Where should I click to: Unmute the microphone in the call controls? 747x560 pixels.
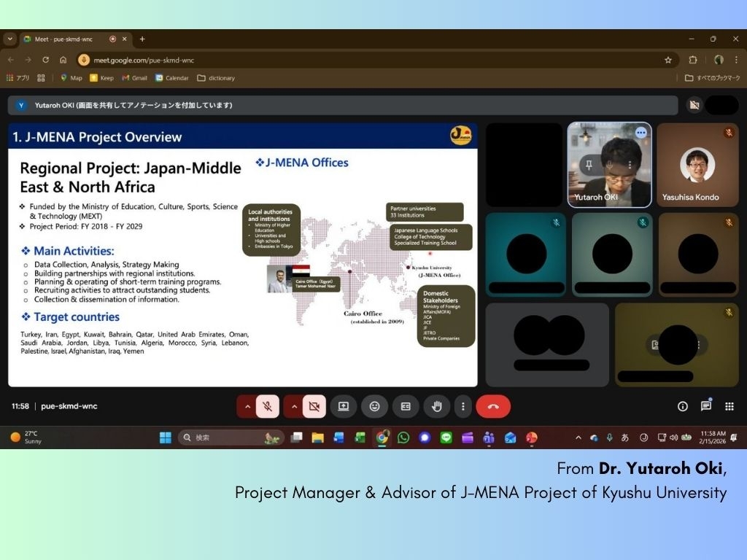click(267, 406)
